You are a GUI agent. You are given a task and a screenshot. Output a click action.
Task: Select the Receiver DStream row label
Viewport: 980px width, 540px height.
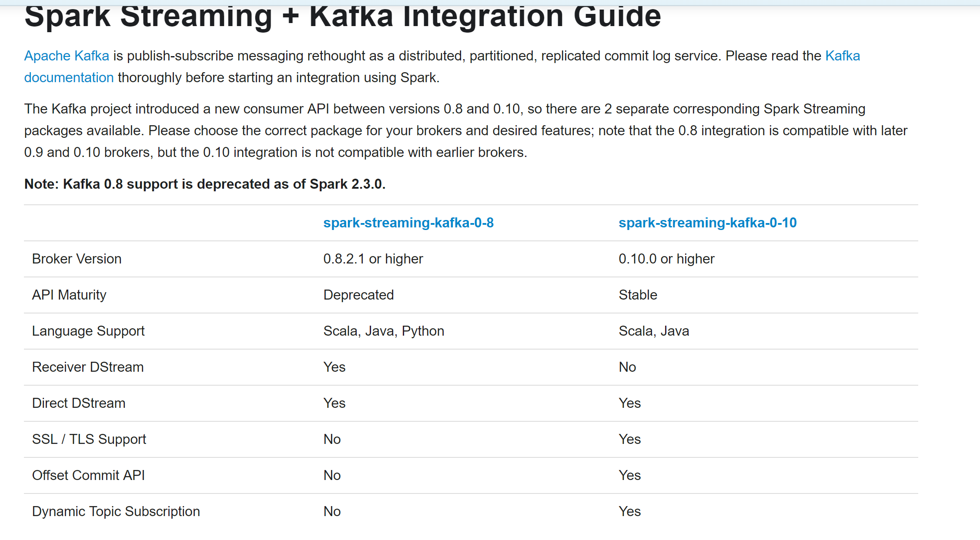[x=88, y=367]
